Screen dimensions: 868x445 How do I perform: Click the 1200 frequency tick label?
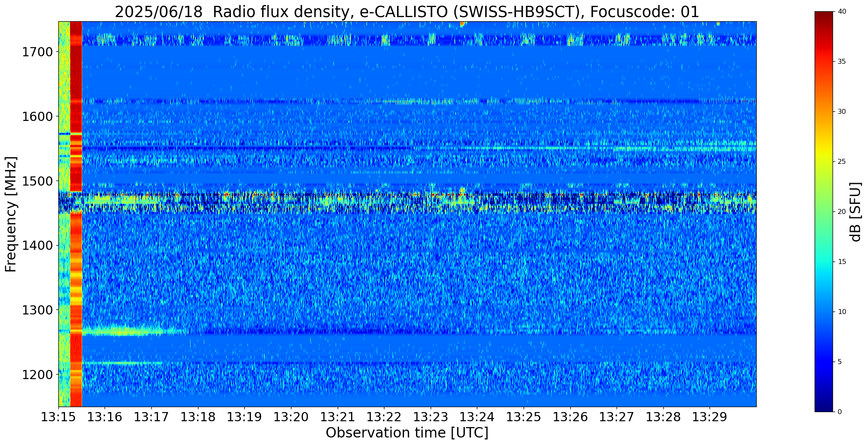[x=37, y=375]
